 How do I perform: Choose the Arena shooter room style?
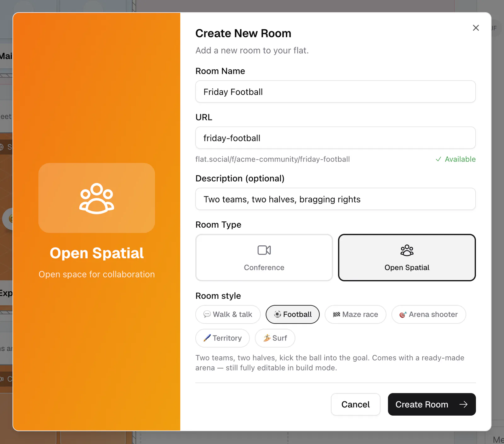coord(429,314)
